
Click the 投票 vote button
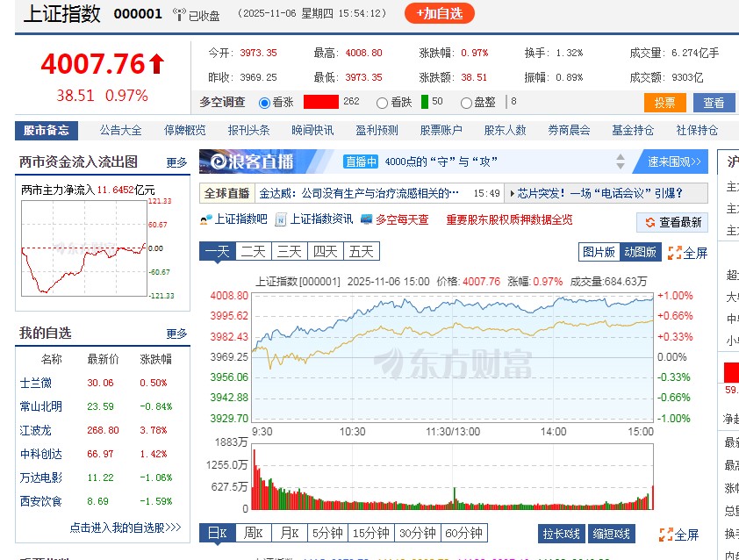[x=664, y=103]
